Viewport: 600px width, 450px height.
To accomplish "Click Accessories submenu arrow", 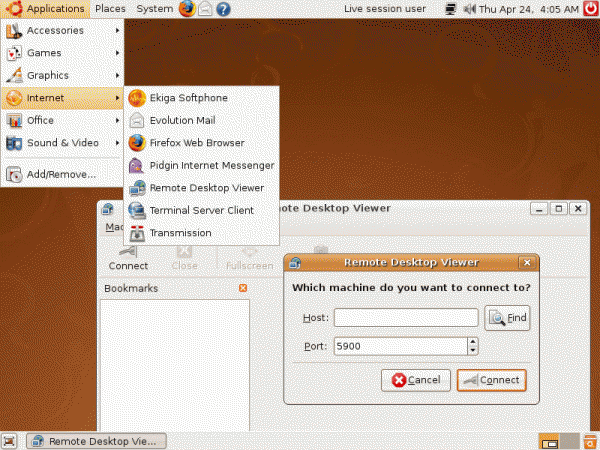I will click(117, 31).
